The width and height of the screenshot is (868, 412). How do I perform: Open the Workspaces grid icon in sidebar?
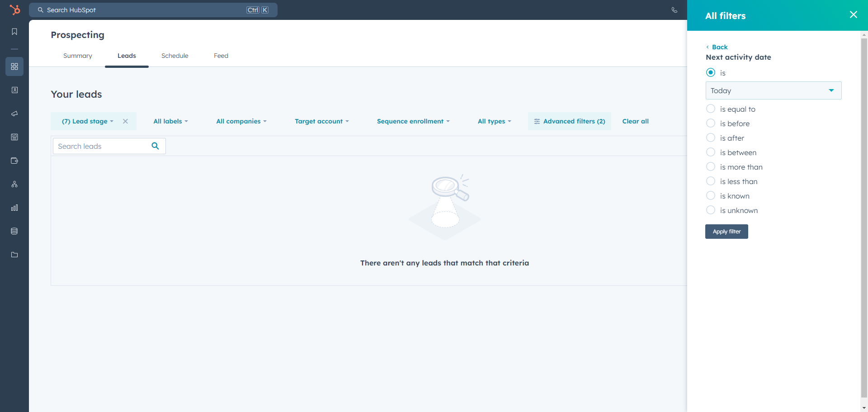coord(14,66)
